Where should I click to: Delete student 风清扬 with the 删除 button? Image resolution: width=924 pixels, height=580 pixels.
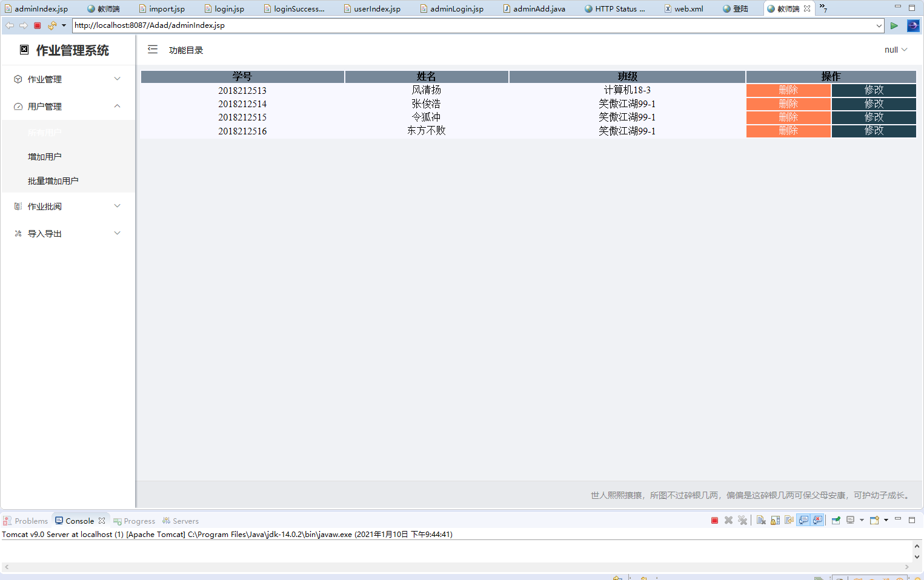pyautogui.click(x=788, y=90)
